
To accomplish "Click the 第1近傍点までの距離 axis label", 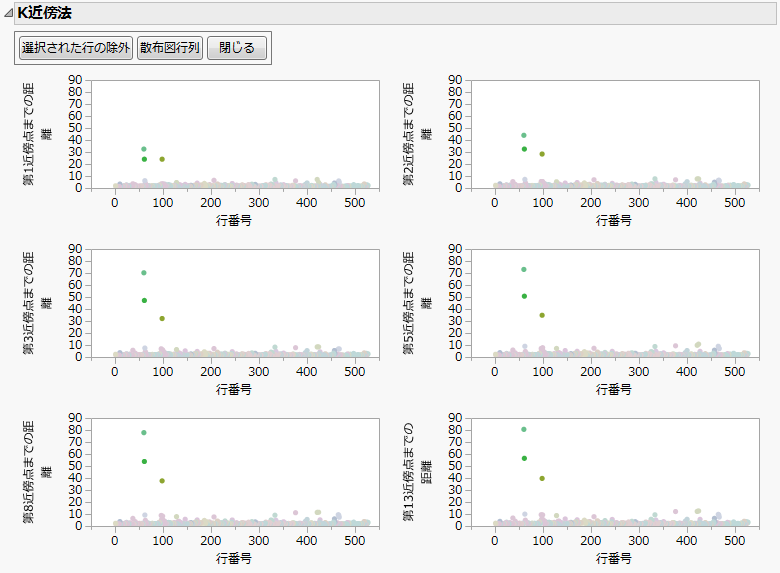I will [x=37, y=134].
